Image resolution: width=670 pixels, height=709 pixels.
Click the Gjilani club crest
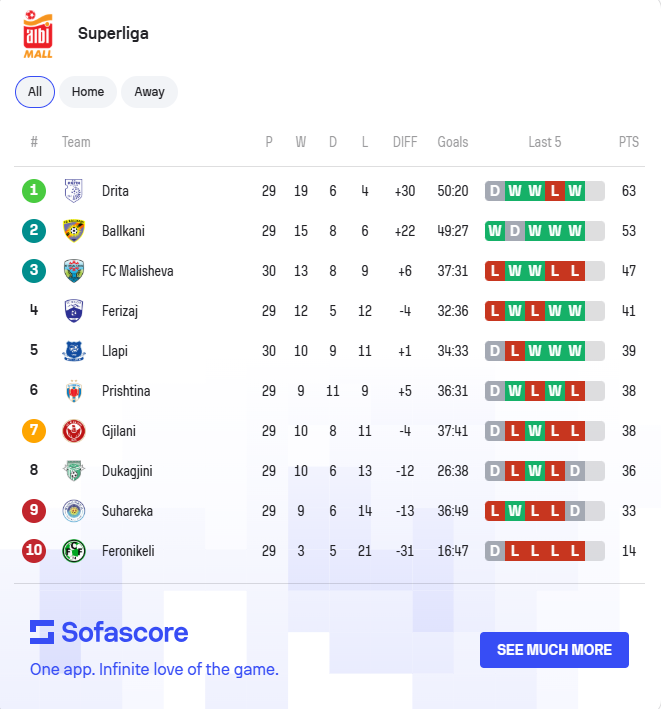click(x=74, y=431)
